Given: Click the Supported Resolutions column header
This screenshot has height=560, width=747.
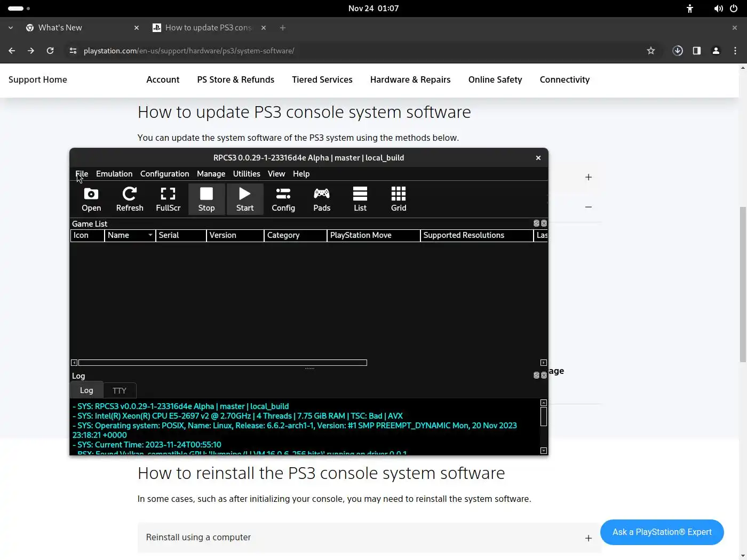Looking at the screenshot, I should [477, 235].
